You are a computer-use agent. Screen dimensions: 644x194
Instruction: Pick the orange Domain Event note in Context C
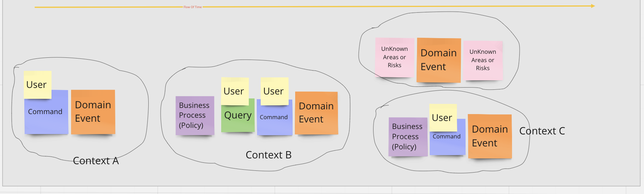pyautogui.click(x=490, y=136)
